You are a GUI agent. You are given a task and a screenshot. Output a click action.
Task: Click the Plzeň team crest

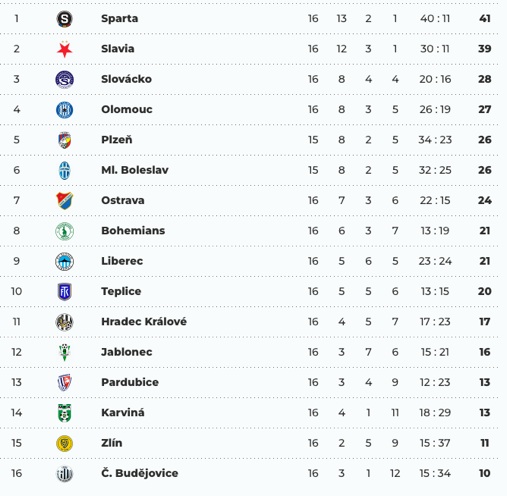click(x=64, y=140)
